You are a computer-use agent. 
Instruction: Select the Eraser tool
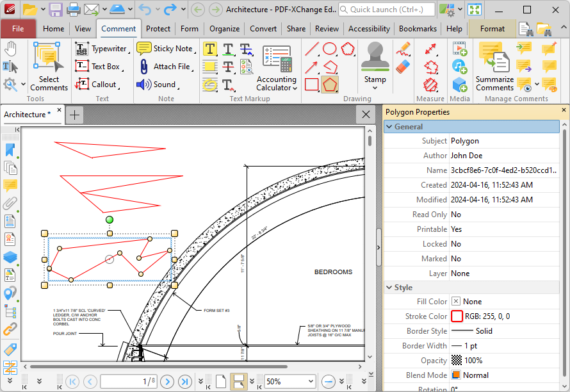[403, 67]
